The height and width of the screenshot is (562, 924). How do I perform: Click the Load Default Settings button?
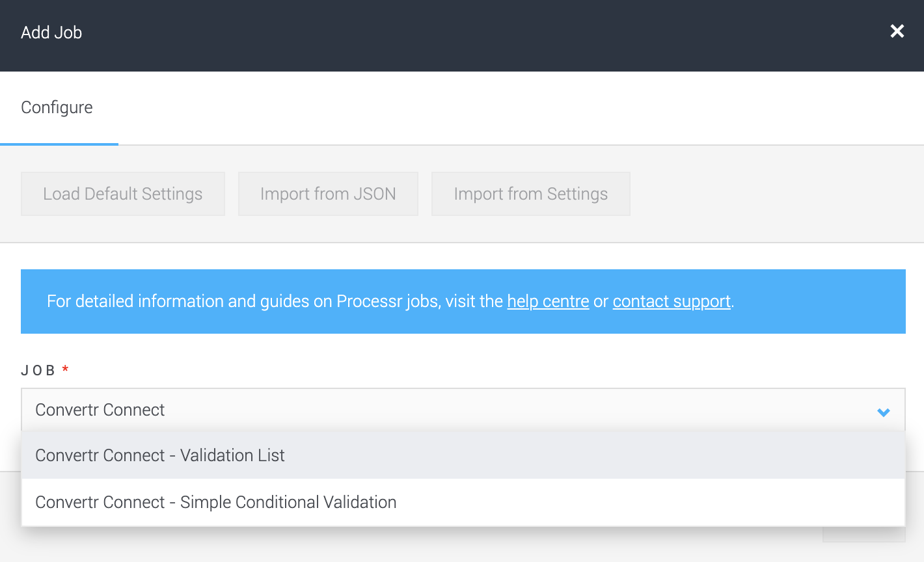click(x=123, y=194)
